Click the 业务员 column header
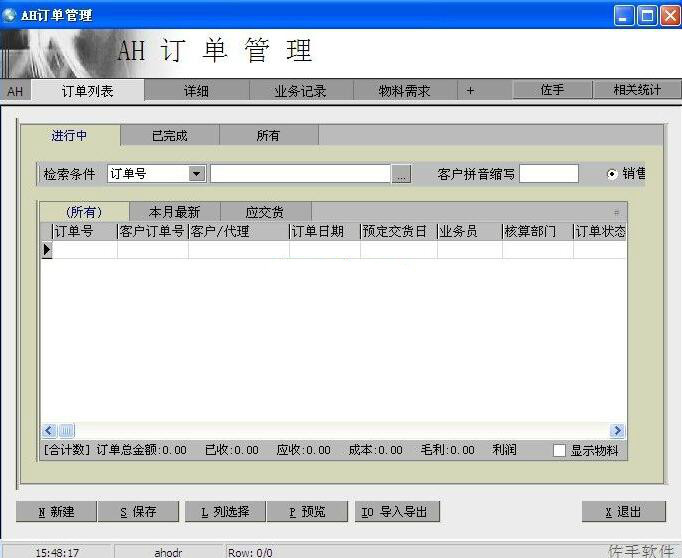 (x=470, y=231)
